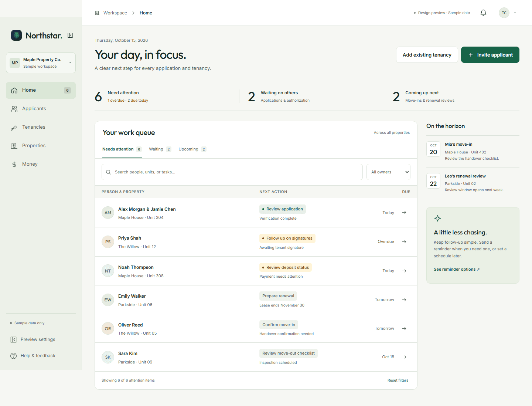This screenshot has height=406, width=532.
Task: Open Maple Property Co. workspace switcher
Action: click(x=41, y=63)
